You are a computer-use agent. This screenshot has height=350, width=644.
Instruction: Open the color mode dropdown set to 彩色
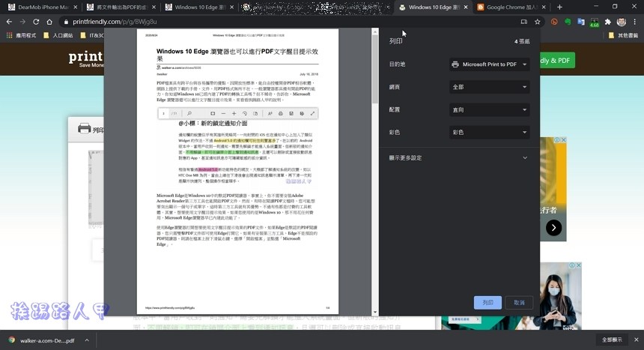489,132
